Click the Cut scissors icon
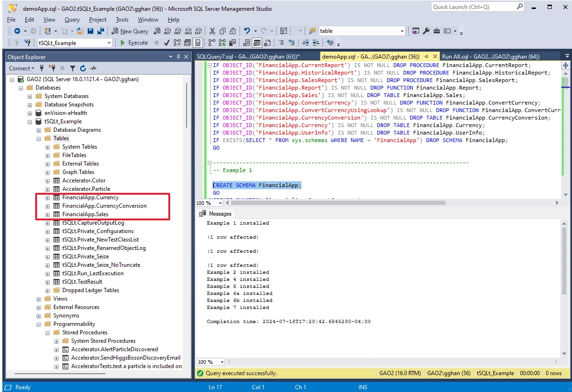Viewport: 572px width, 392px height. click(212, 31)
